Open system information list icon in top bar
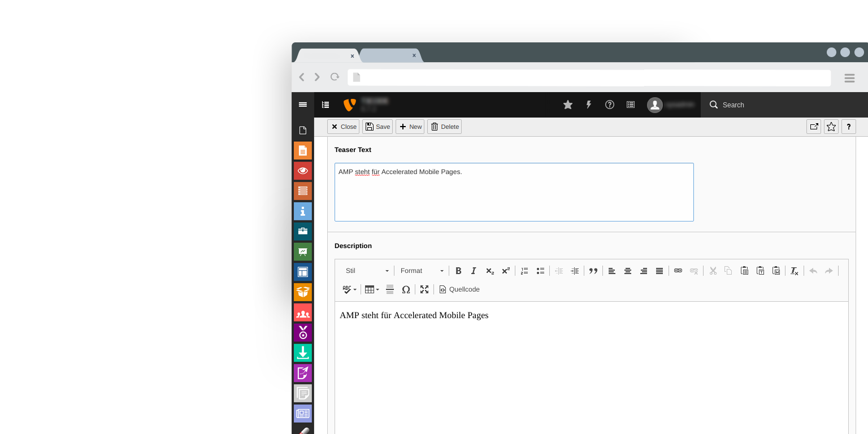The height and width of the screenshot is (434, 868). 631,105
